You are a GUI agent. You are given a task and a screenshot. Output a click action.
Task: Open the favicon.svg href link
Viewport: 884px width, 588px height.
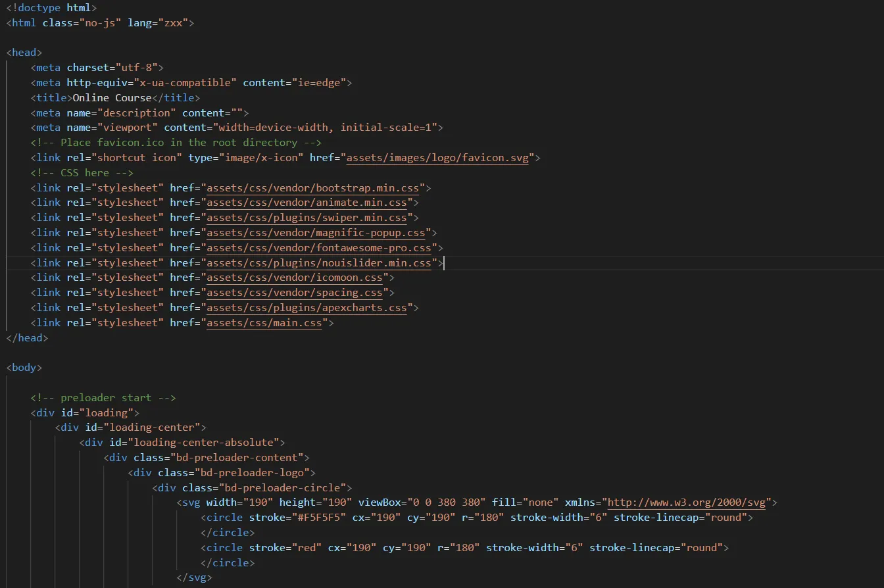(437, 158)
